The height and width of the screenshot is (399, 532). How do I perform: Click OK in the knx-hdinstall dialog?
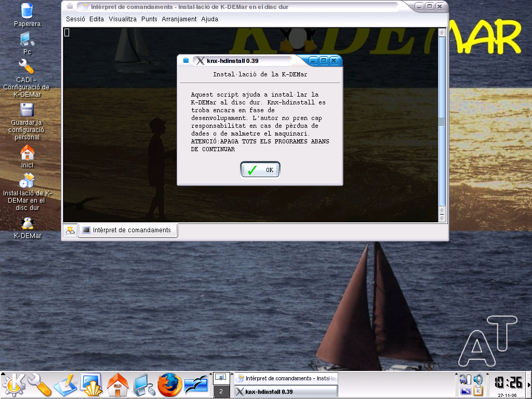[x=260, y=170]
